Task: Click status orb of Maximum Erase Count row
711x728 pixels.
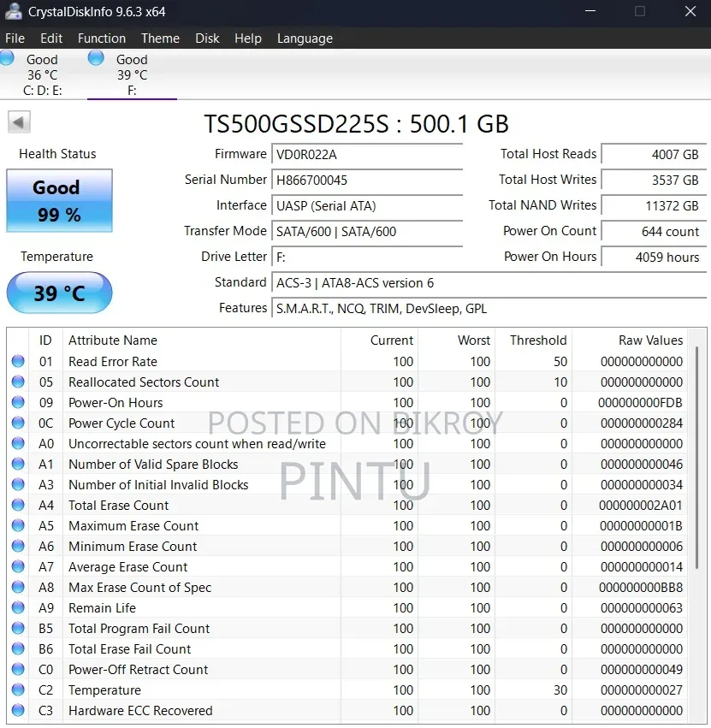Action: coord(18,525)
